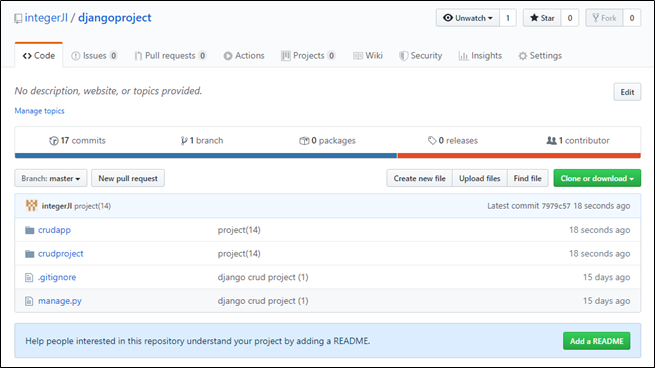Screen dimensions: 655x368
Task: Click Manage topics link
Action: tap(40, 111)
